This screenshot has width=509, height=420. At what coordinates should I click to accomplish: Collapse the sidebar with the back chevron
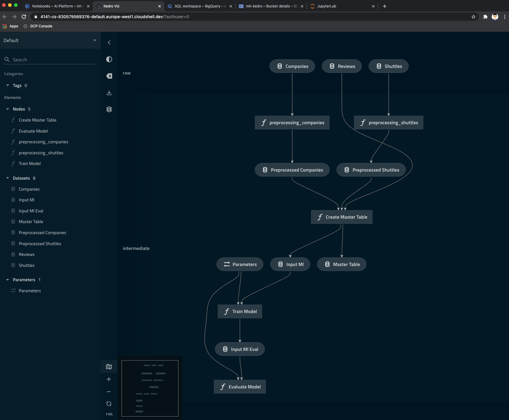pos(109,43)
